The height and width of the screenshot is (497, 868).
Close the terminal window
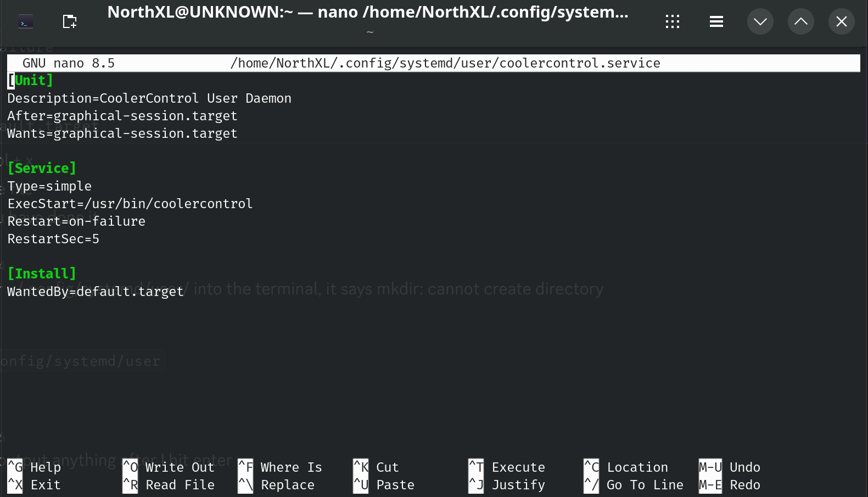tap(842, 22)
